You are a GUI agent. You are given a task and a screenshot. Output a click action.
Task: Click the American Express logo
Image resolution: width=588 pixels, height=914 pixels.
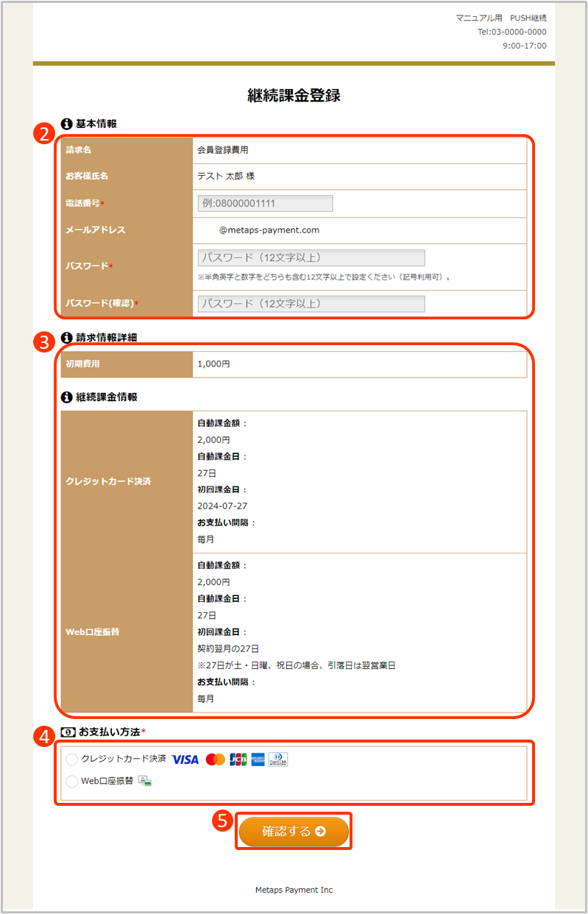pyautogui.click(x=258, y=759)
